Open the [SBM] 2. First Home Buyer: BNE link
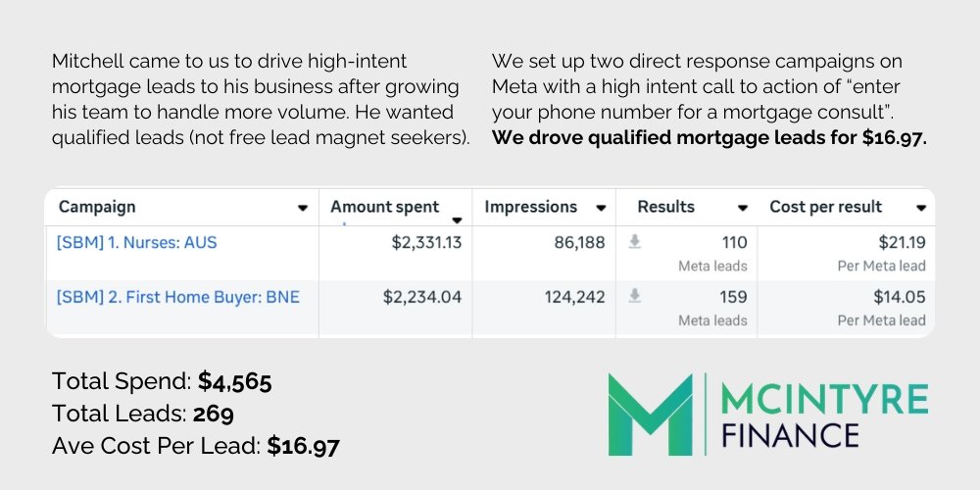The width and height of the screenshot is (980, 490). [x=178, y=297]
